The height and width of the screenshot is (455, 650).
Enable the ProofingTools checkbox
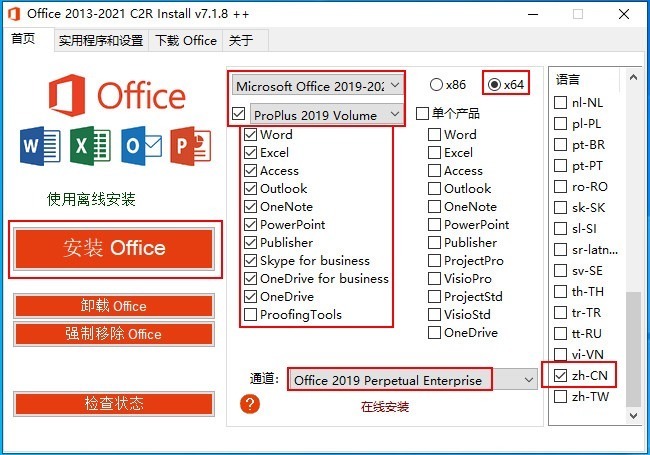[251, 314]
